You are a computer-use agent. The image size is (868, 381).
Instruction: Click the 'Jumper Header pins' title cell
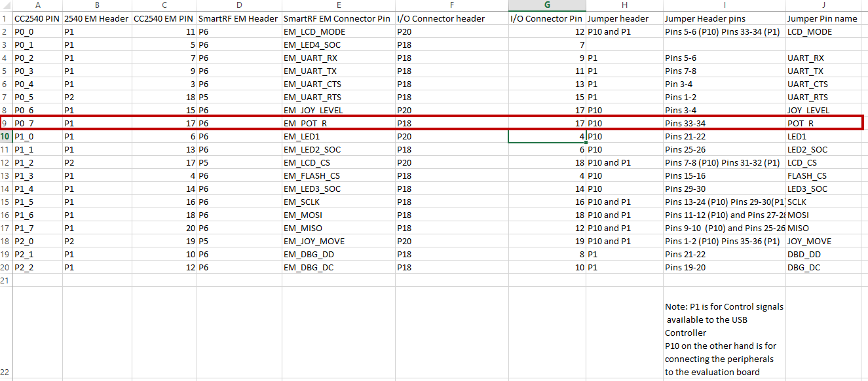[x=725, y=18]
